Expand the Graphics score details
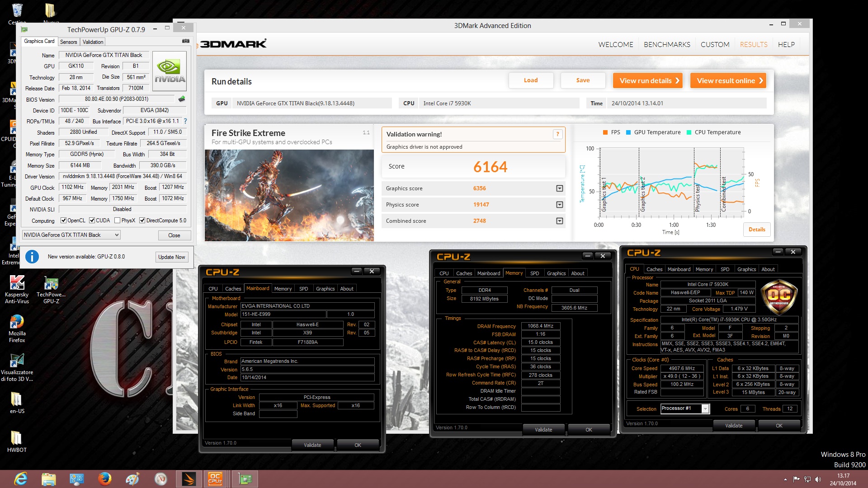The height and width of the screenshot is (488, 868). pos(559,188)
